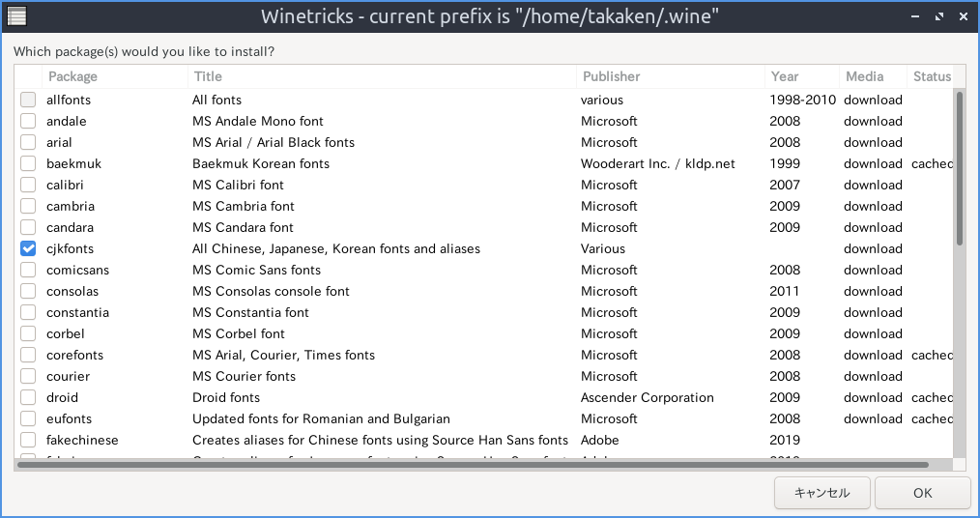Click the キャンセル cancel button

pyautogui.click(x=821, y=493)
